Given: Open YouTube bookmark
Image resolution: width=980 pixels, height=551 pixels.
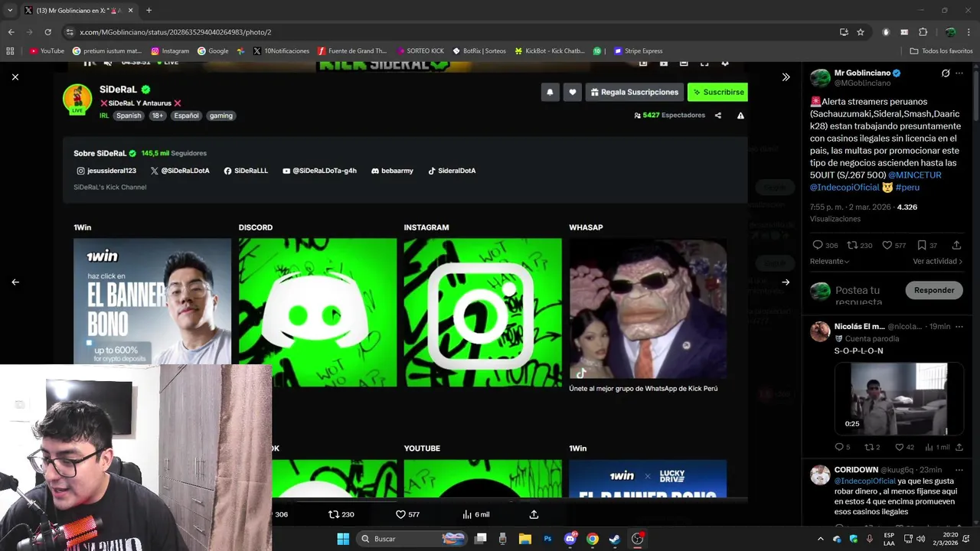Looking at the screenshot, I should pos(47,51).
